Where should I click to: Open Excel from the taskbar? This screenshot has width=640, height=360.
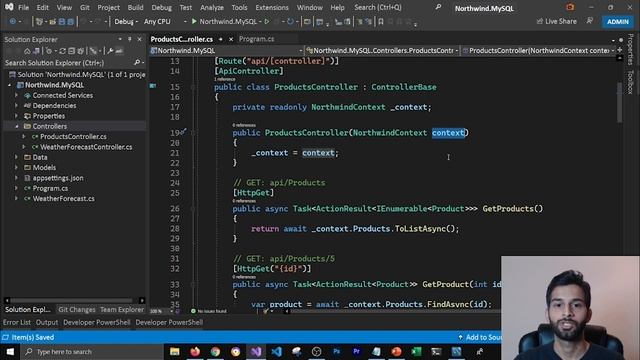[x=416, y=351]
